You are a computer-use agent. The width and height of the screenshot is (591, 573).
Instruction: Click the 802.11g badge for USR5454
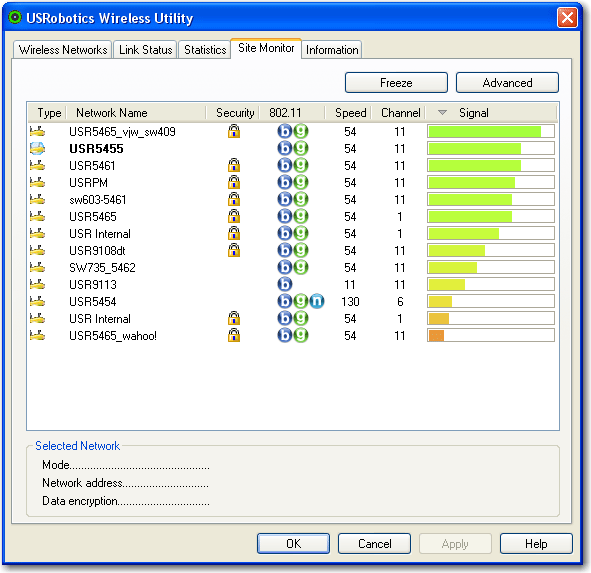pyautogui.click(x=301, y=301)
